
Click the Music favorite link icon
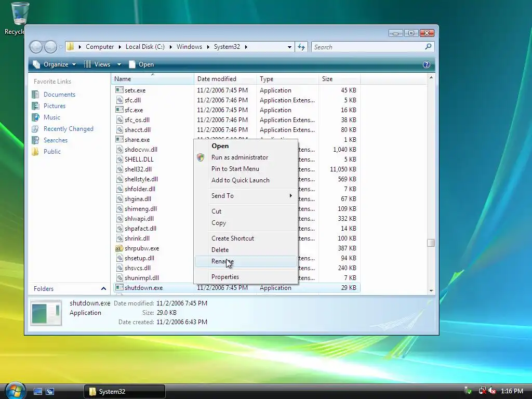(x=36, y=117)
